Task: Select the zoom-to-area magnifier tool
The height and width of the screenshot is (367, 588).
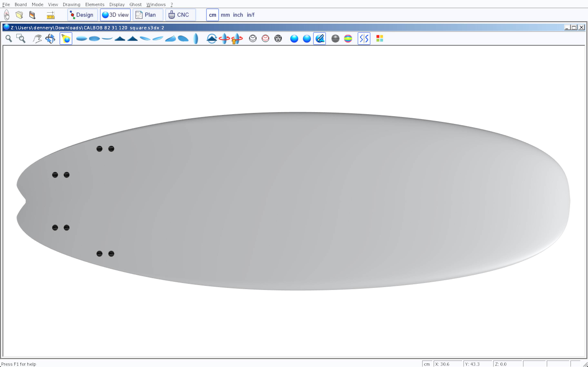Action: point(21,39)
